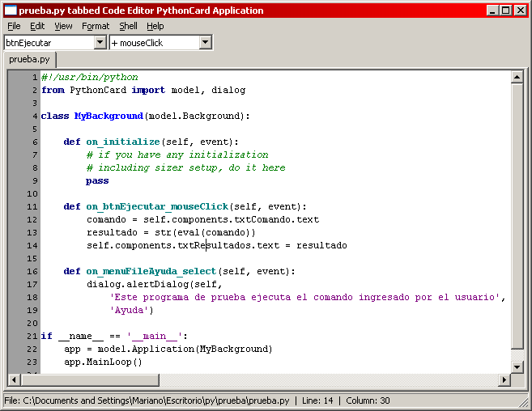The height and width of the screenshot is (411, 532).
Task: Click the horizontal scrollbar right arrow
Action: point(504,379)
